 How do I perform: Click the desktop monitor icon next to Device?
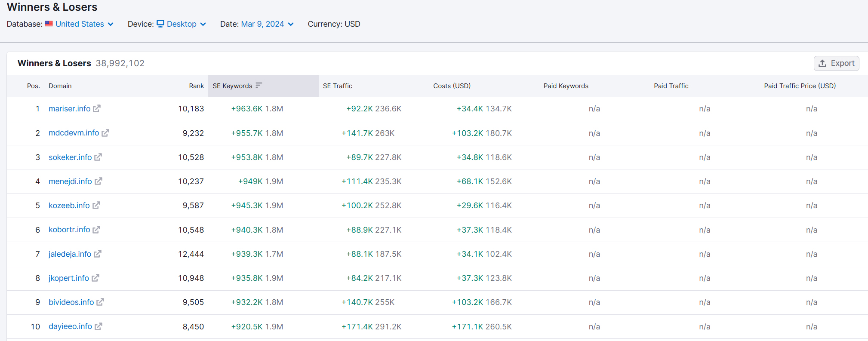[x=160, y=24]
